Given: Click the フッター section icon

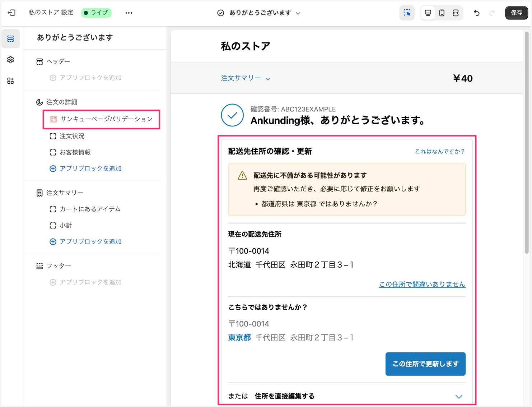Looking at the screenshot, I should tap(39, 266).
